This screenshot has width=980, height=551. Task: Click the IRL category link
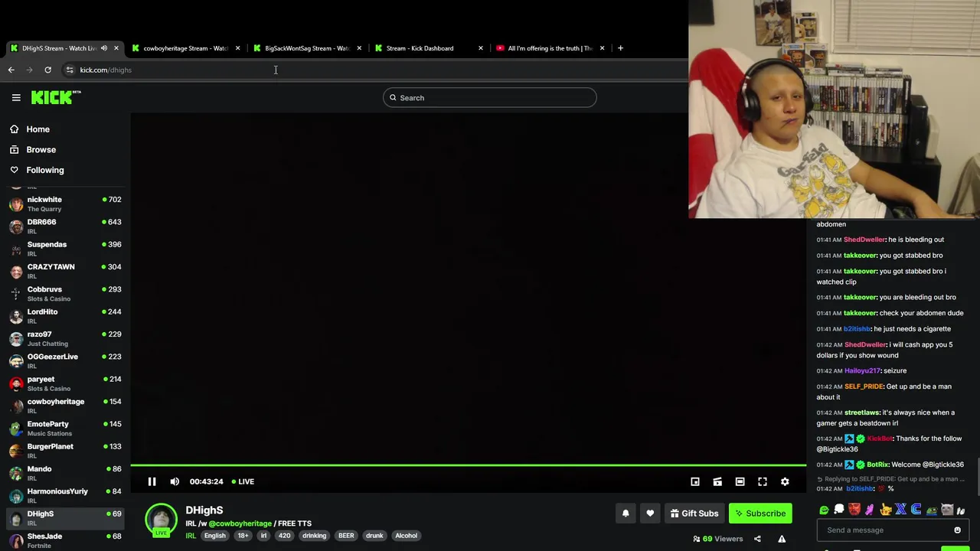click(x=191, y=536)
